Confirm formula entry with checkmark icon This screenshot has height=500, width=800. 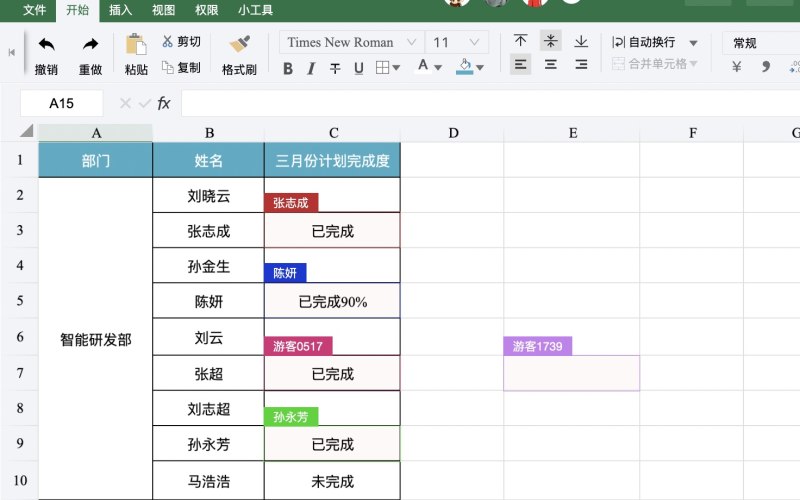tap(145, 104)
